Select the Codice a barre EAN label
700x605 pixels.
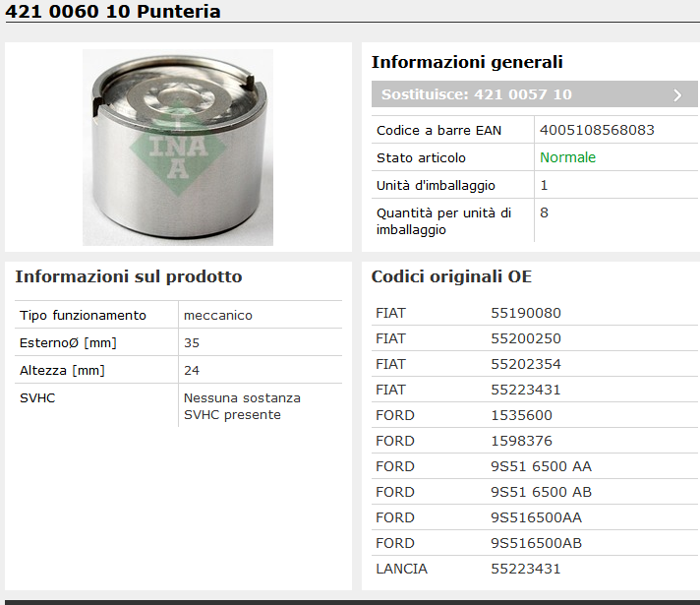pos(438,131)
